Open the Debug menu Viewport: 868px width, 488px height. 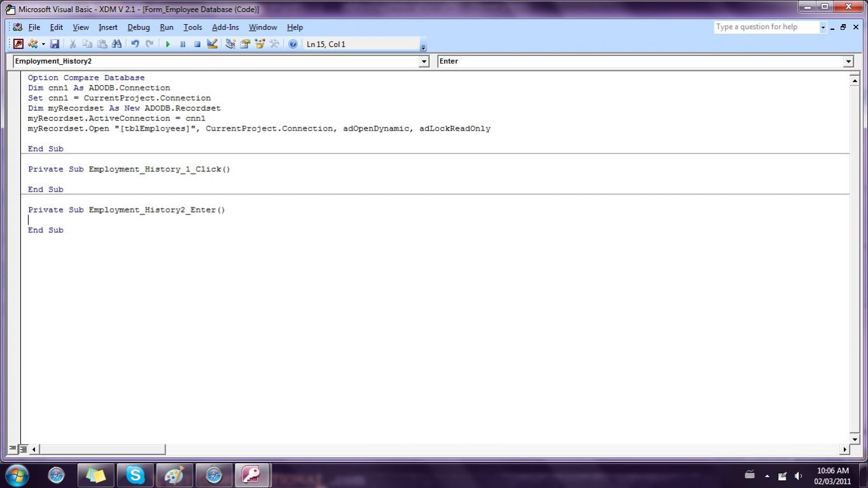139,27
